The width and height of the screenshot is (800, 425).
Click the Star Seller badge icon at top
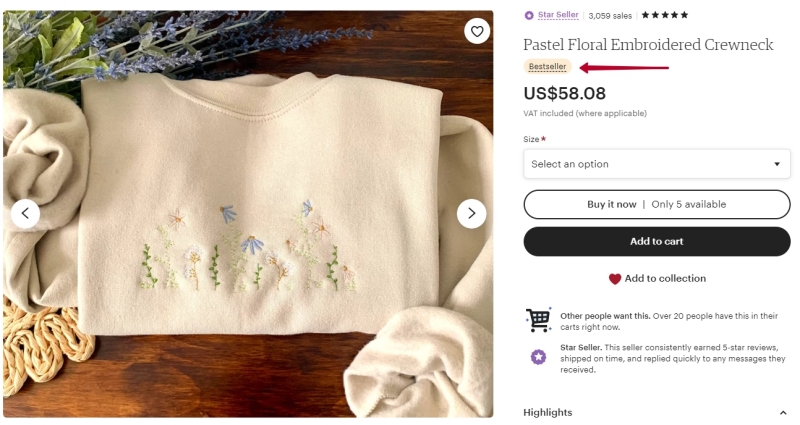tap(529, 16)
